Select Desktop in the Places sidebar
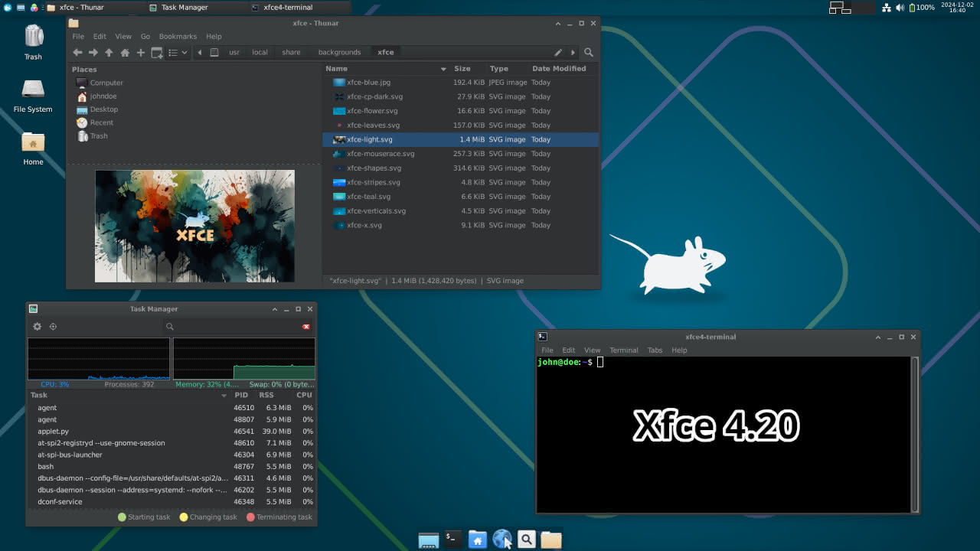The width and height of the screenshot is (980, 551). pyautogui.click(x=103, y=109)
